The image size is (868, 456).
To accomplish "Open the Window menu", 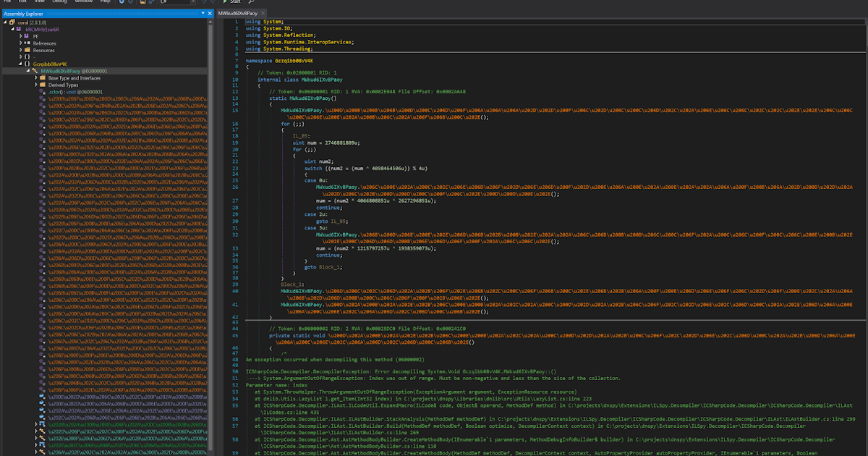I will pos(83,1).
